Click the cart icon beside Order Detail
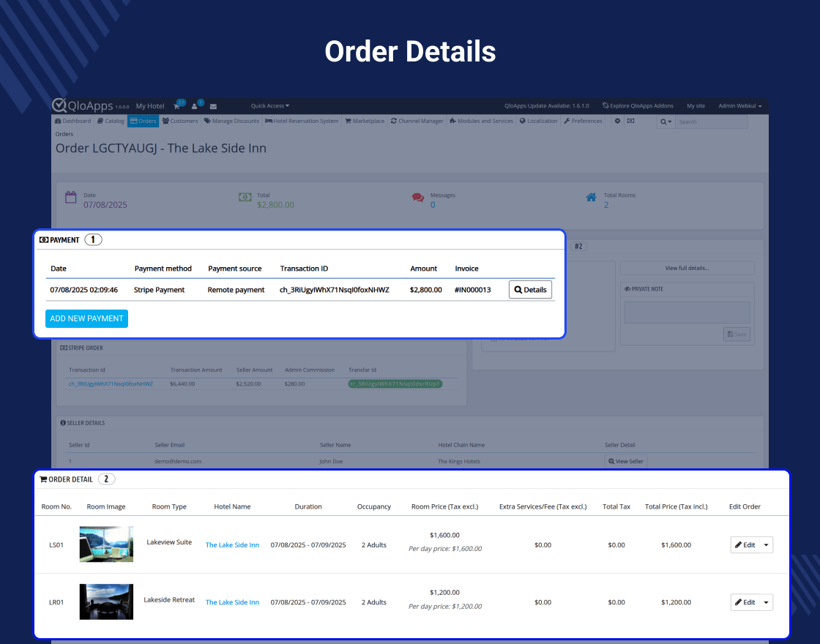This screenshot has width=820, height=644. [x=43, y=479]
